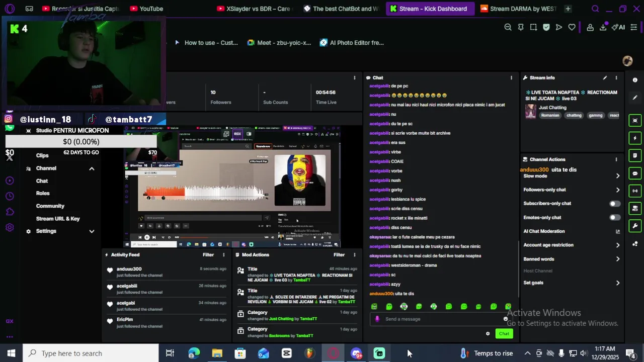The image size is (644, 362).
Task: Open Clips in the sidebar
Action: [42, 156]
